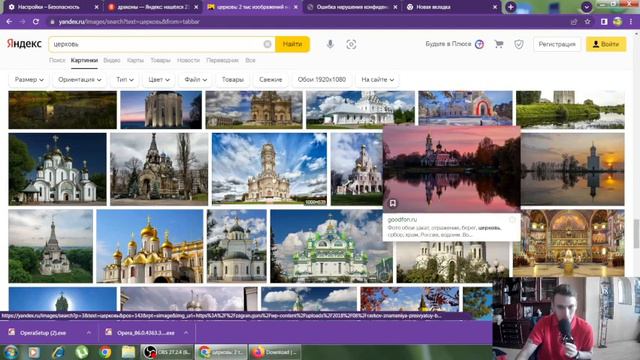
Task: Expand the Цвет color filter
Action: pos(159,80)
